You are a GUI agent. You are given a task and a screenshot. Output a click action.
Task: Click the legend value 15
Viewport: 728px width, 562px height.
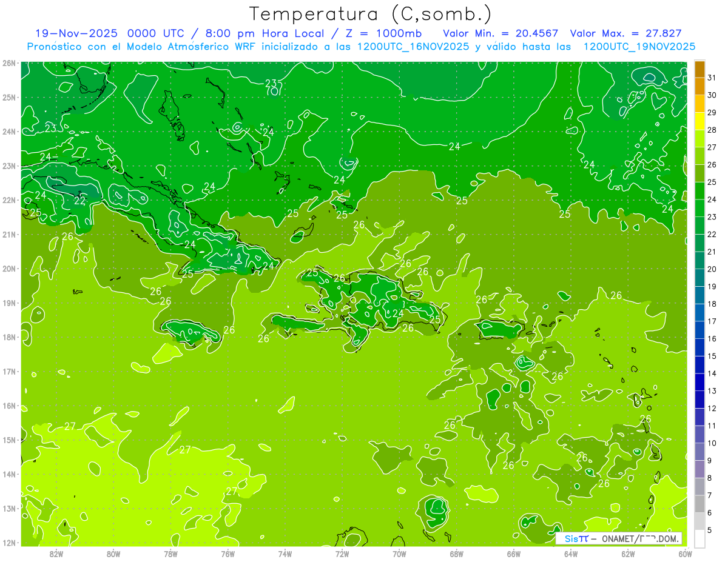[x=712, y=356]
